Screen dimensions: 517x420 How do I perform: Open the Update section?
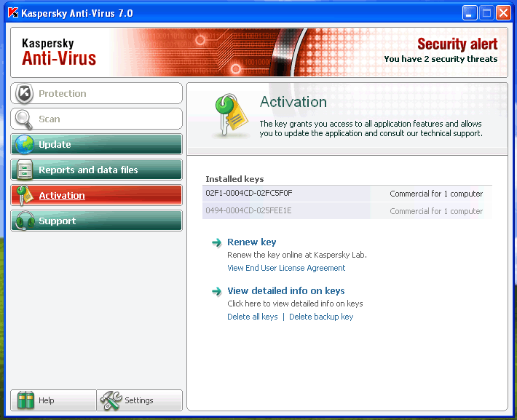tap(96, 145)
